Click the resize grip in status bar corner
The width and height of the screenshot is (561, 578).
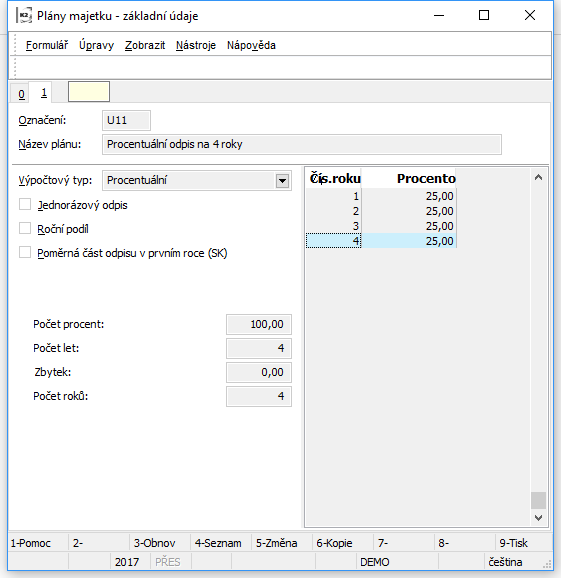[547, 564]
